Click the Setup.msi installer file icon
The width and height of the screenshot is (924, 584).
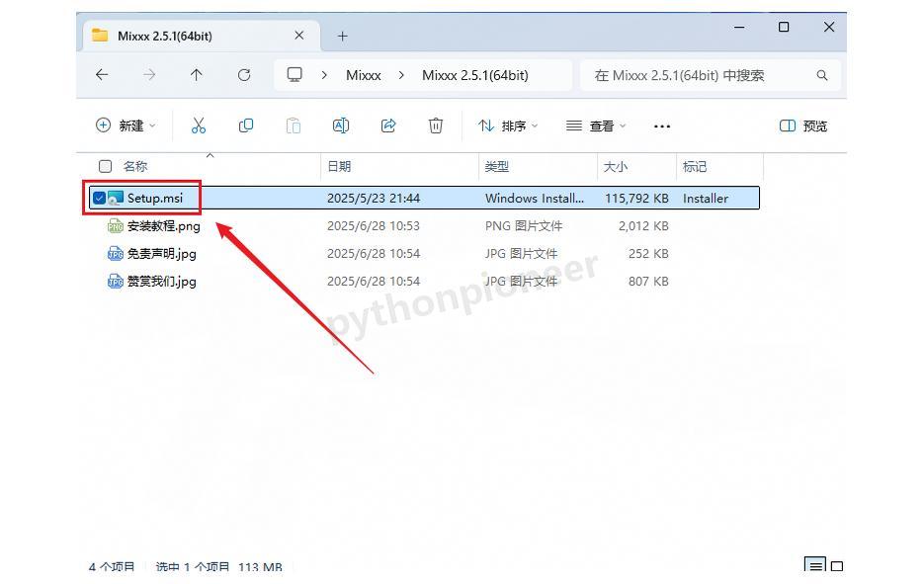click(116, 198)
